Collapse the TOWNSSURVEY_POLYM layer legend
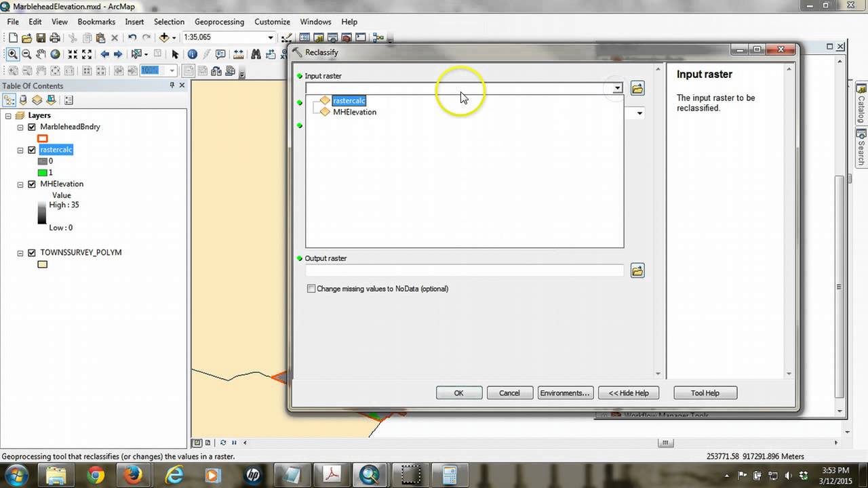The image size is (868, 488). click(x=21, y=253)
